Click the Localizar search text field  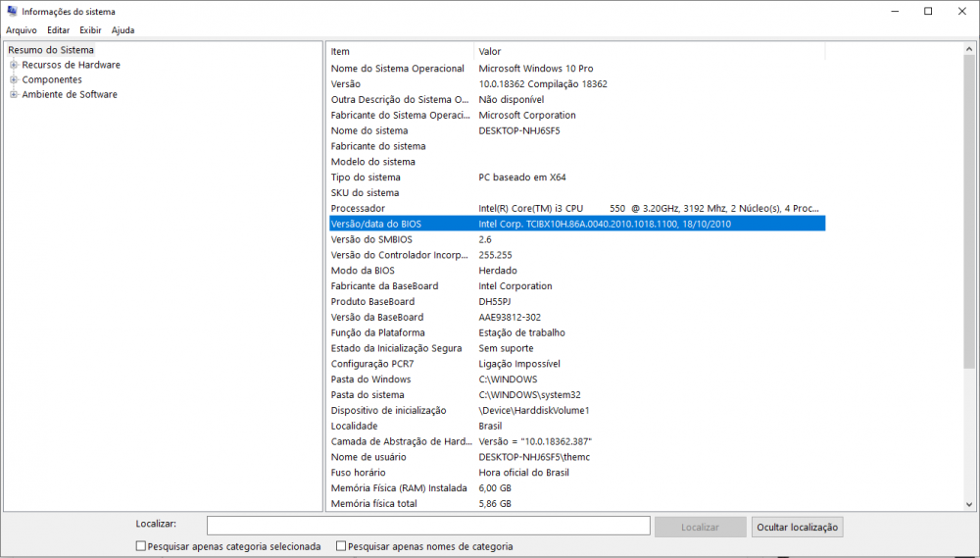pyautogui.click(x=428, y=527)
